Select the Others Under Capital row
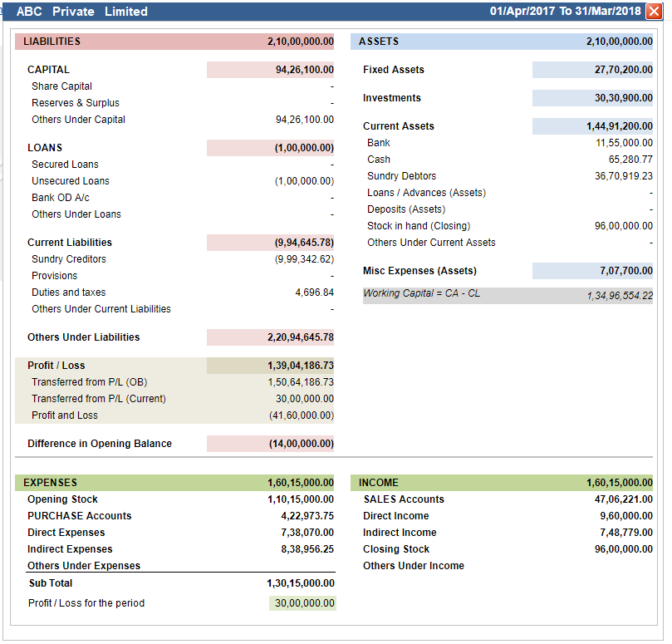 pyautogui.click(x=175, y=120)
